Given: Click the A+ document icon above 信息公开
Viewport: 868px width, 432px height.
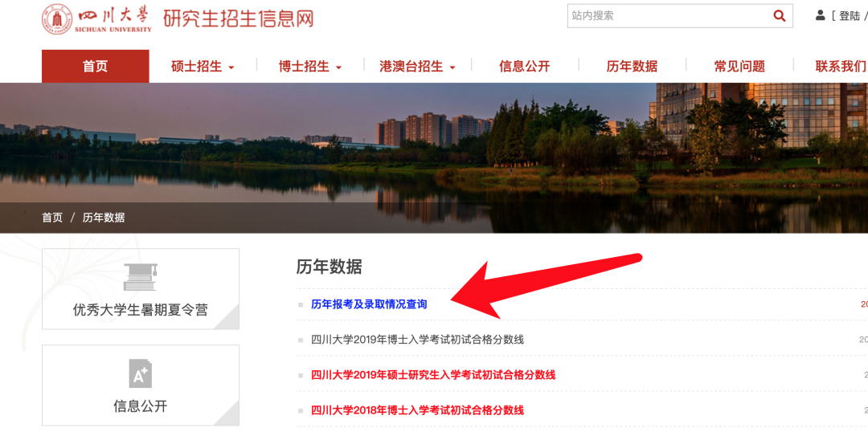Looking at the screenshot, I should tap(141, 373).
